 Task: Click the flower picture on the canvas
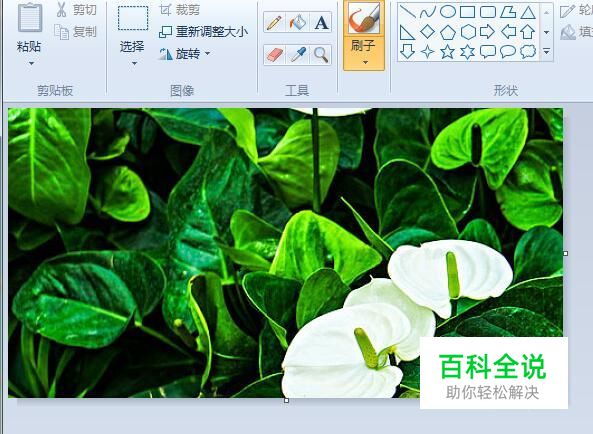click(286, 253)
